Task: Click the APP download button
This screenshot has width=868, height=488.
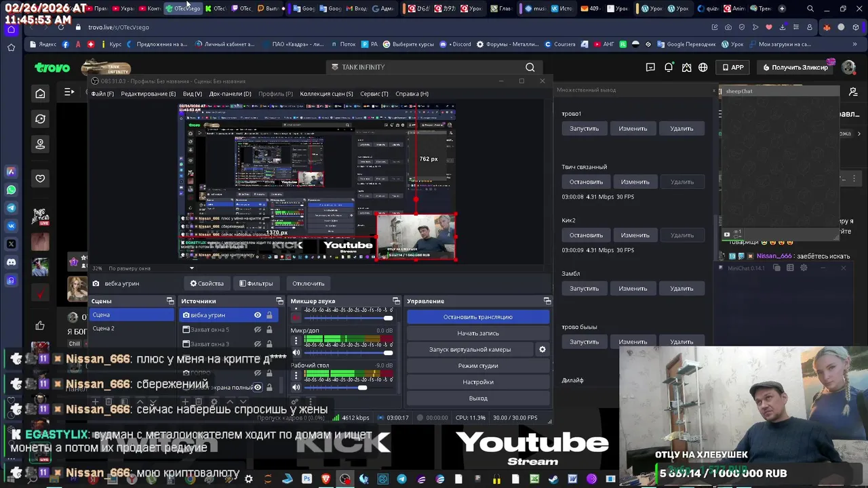Action: click(732, 67)
